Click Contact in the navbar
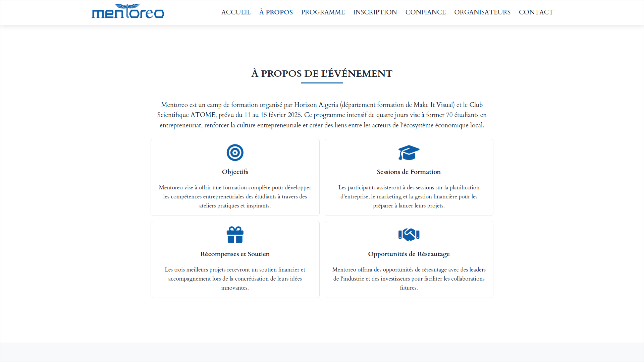Viewport: 644px width, 362px height. click(536, 12)
